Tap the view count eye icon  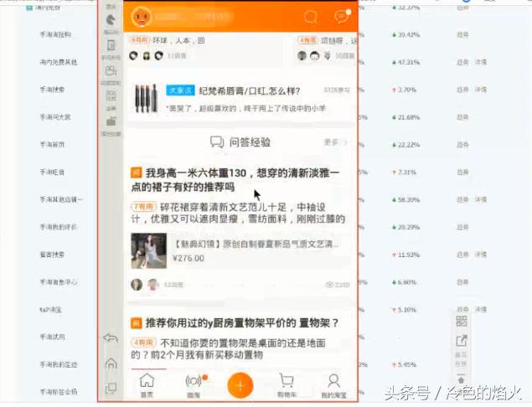329,285
